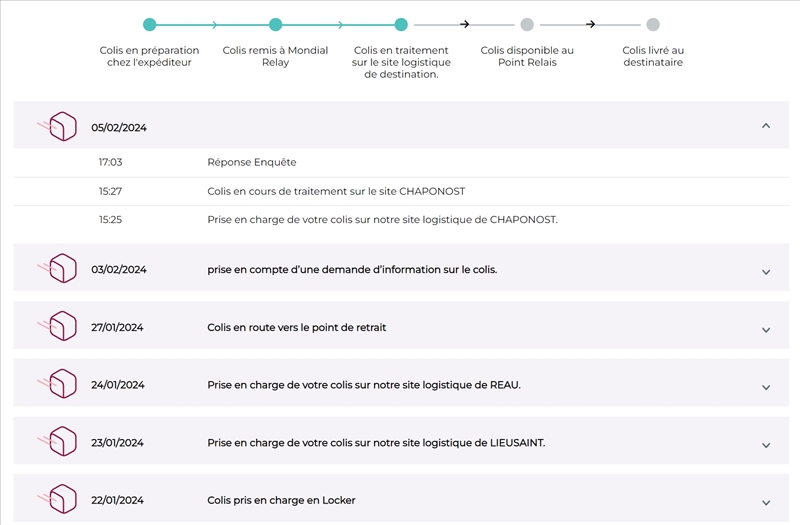Viewport: 800px width, 525px height.
Task: Click the parcel icon beside 05/02/2024
Action: pyautogui.click(x=62, y=127)
